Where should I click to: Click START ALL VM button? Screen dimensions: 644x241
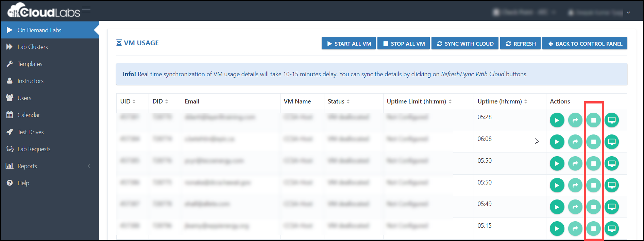click(349, 43)
